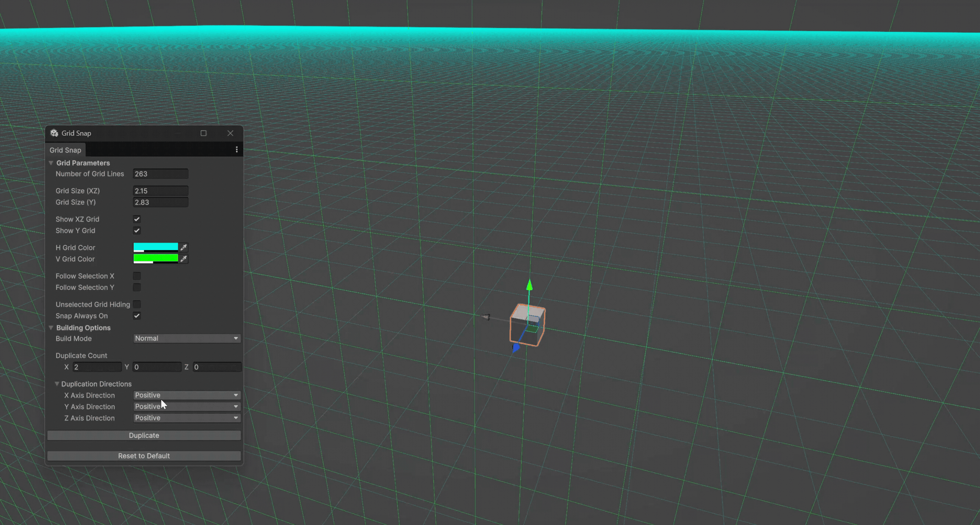Collapse the Duplication Directions foldout

(57, 384)
